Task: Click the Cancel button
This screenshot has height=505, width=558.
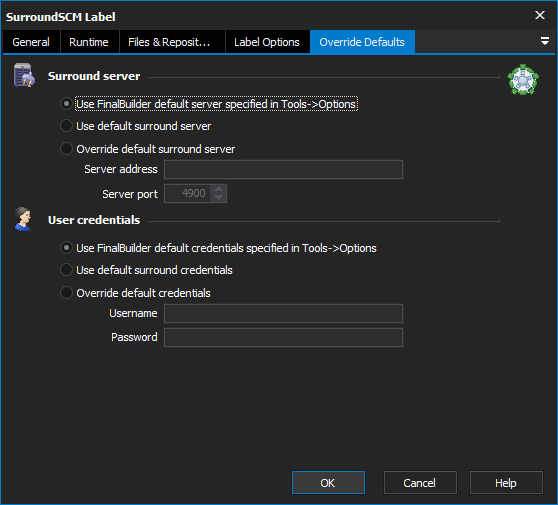Action: pos(420,483)
